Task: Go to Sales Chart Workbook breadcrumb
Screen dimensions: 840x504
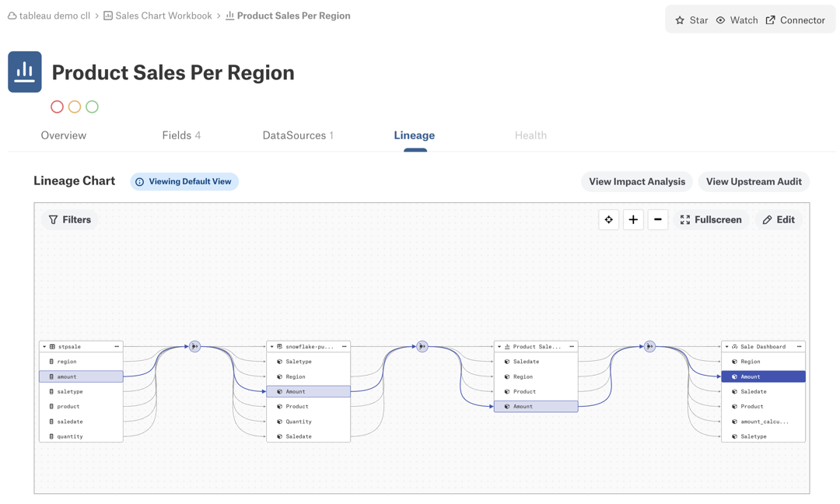Action: 158,16
